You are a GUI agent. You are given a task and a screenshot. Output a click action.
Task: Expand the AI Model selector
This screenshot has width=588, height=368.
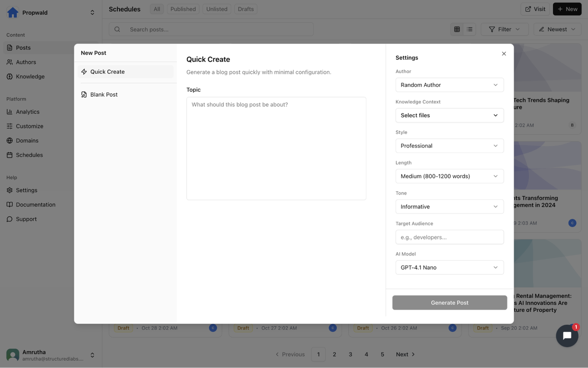tap(449, 267)
